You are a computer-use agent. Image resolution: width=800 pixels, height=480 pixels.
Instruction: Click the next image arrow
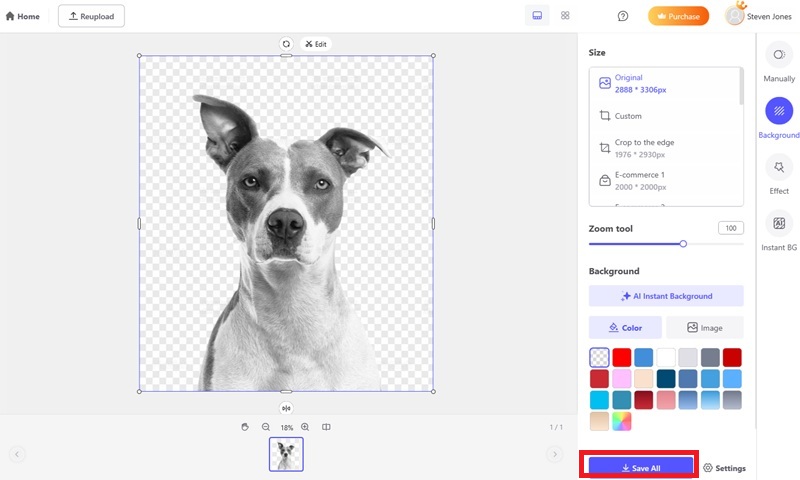(x=555, y=454)
